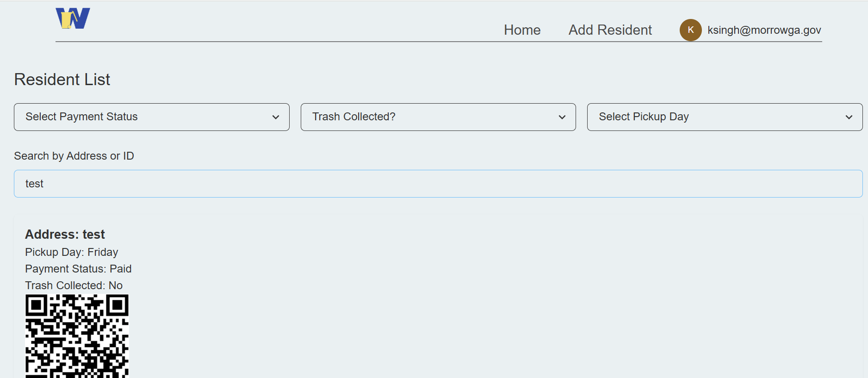868x378 pixels.
Task: Click the 'Trash Collected: No' text
Action: tap(74, 285)
